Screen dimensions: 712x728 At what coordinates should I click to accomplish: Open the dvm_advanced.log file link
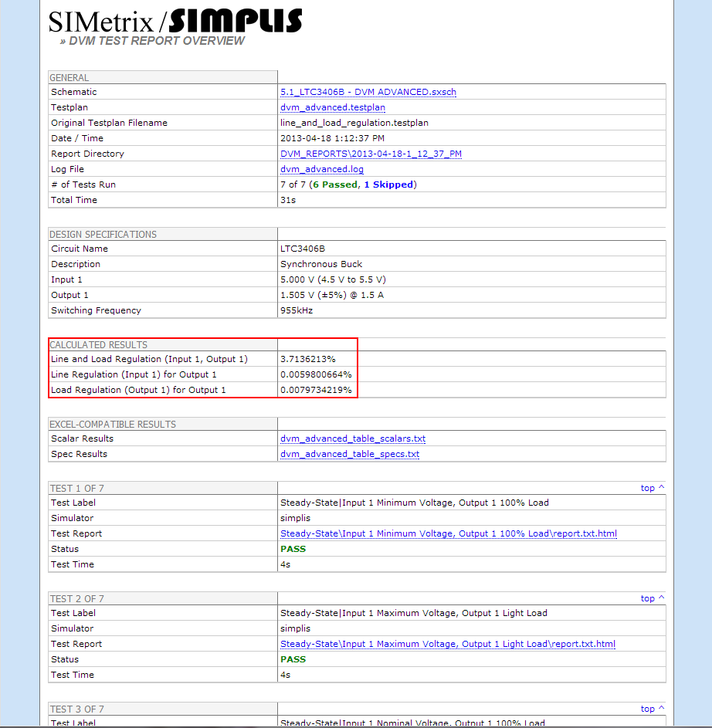[x=321, y=169]
